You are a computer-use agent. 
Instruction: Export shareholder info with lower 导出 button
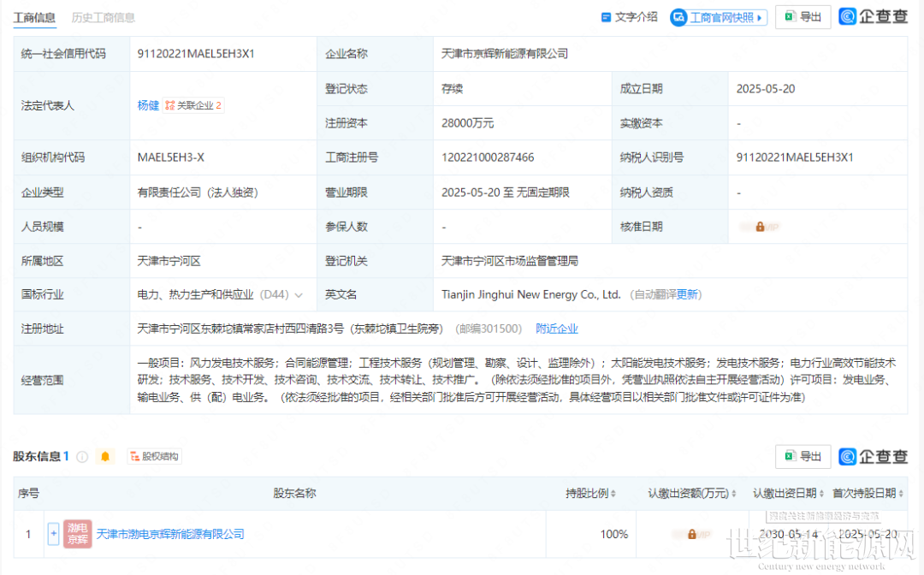click(x=803, y=457)
